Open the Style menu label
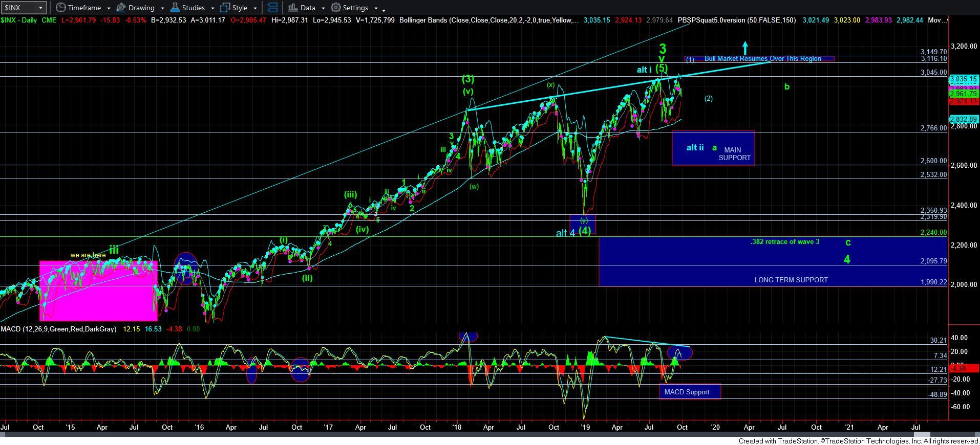The image size is (980, 445). pyautogui.click(x=240, y=8)
